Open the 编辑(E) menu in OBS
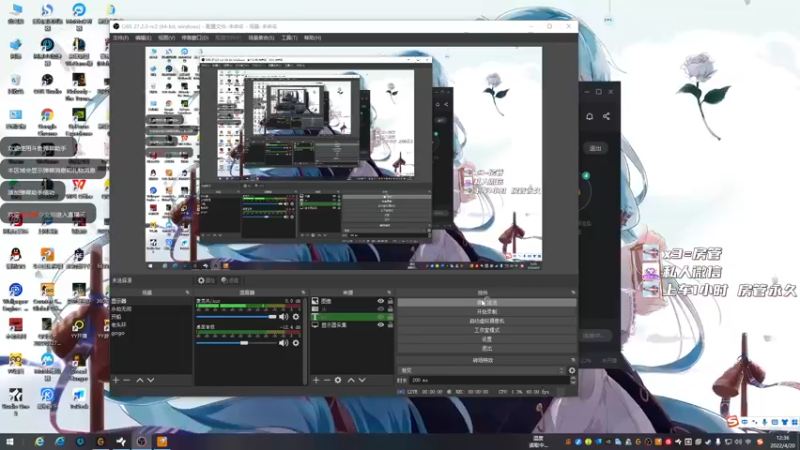The image size is (800, 450). 143,38
